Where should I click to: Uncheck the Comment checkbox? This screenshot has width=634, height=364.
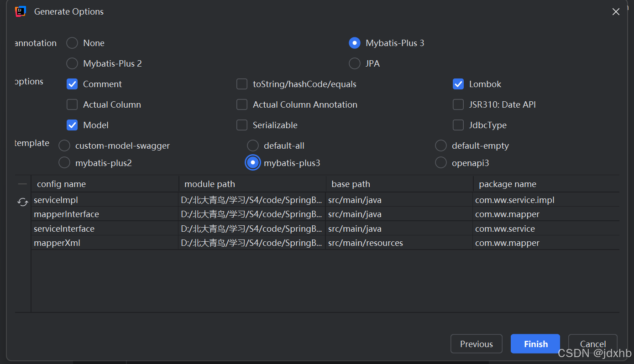point(72,84)
